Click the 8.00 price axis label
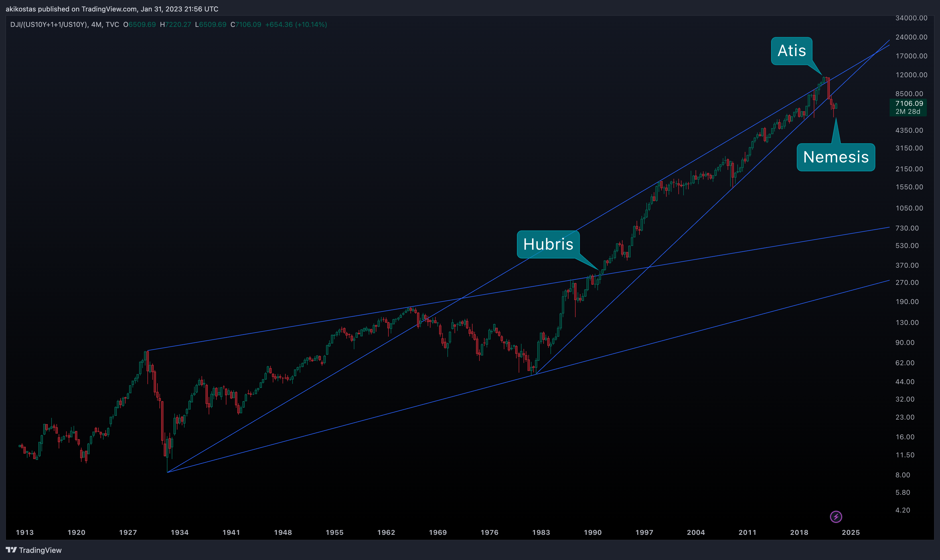 tap(903, 475)
